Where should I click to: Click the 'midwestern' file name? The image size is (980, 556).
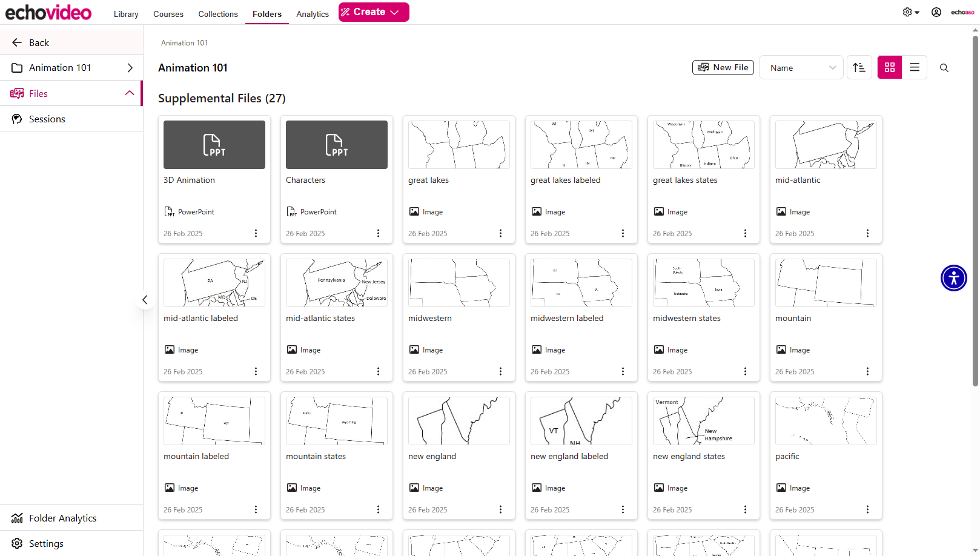430,319
